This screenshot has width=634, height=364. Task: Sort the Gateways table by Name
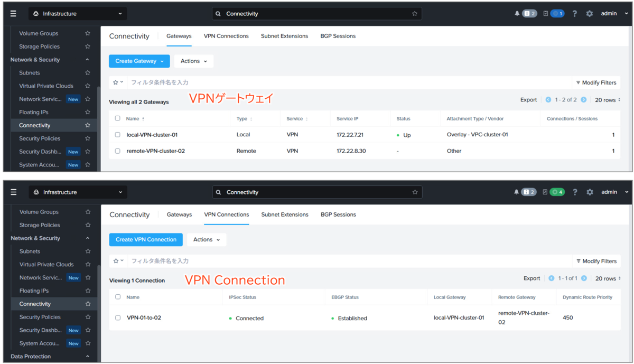pos(135,119)
